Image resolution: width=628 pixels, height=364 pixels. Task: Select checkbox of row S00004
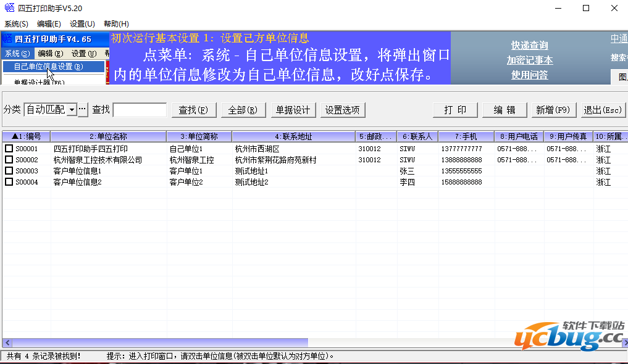pos(9,182)
